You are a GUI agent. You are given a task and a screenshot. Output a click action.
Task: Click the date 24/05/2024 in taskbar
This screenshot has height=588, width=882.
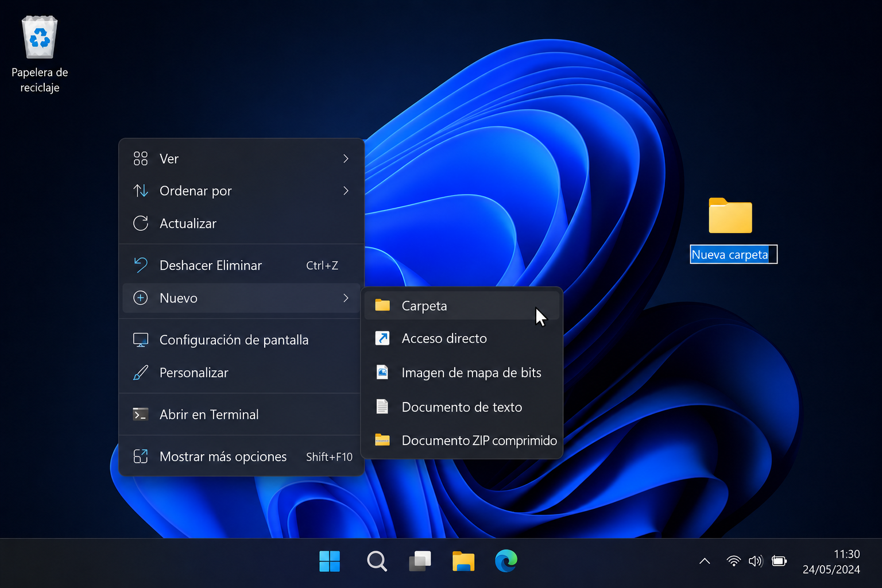tap(831, 570)
